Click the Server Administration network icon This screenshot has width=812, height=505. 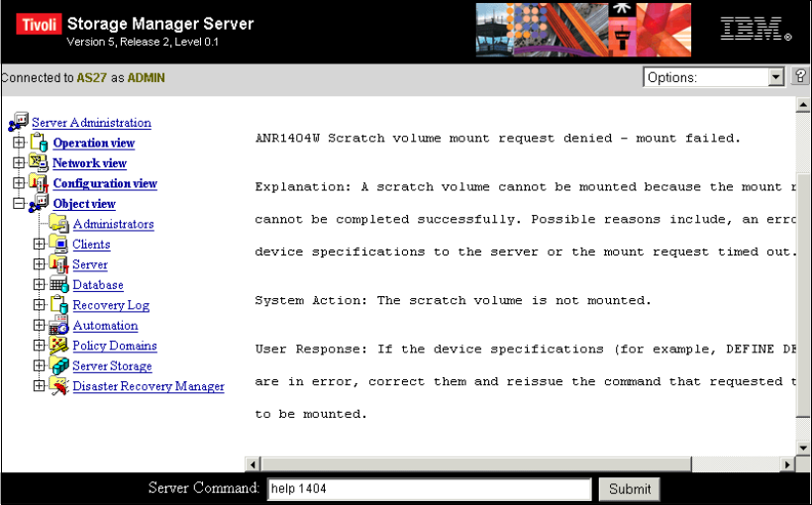[x=19, y=122]
